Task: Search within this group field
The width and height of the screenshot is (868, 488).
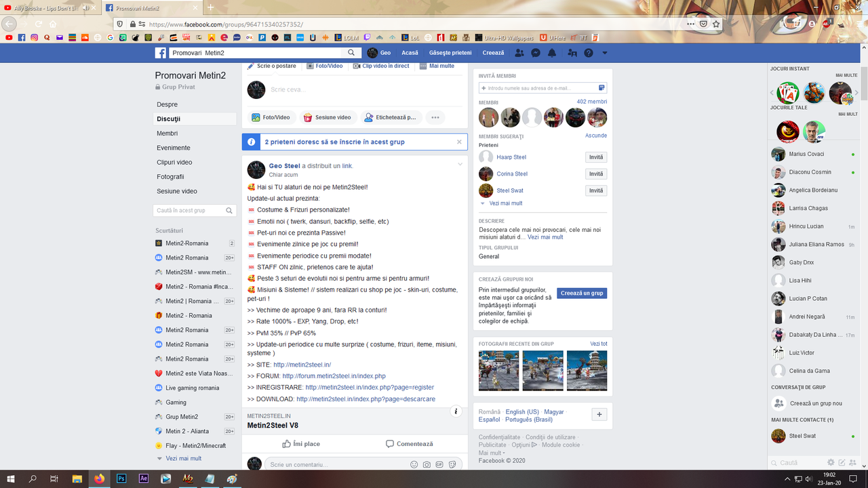Action: [195, 211]
